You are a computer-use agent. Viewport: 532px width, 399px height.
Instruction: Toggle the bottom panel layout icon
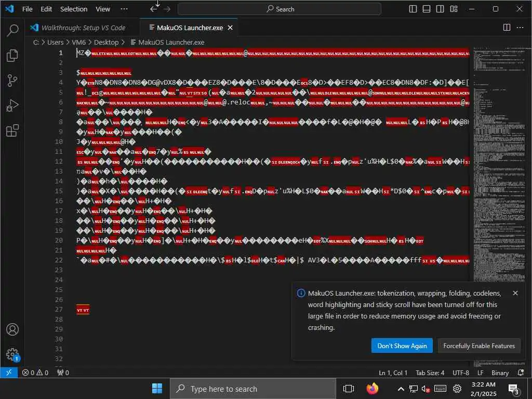427,9
